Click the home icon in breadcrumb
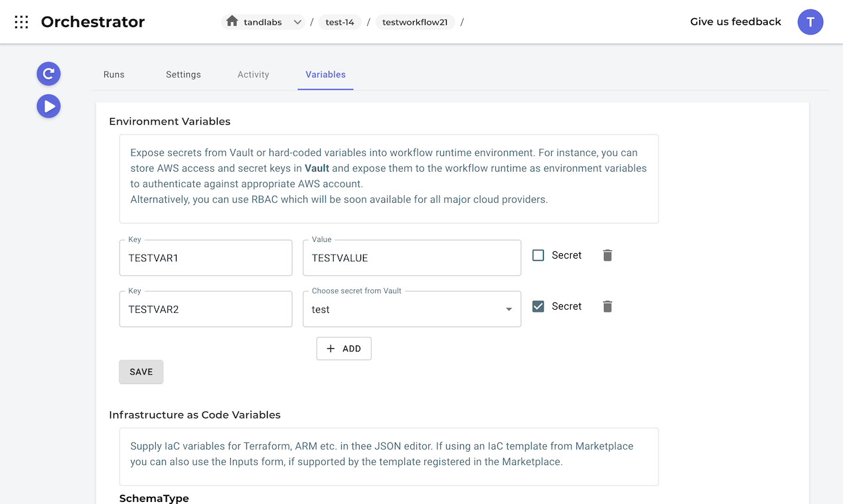Viewport: 843px width, 504px height. [x=232, y=22]
